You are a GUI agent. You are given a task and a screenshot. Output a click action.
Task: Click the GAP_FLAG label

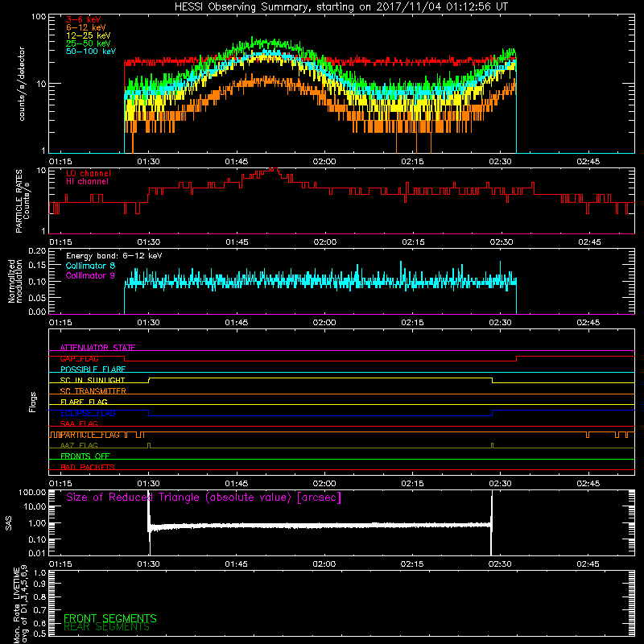[79, 358]
